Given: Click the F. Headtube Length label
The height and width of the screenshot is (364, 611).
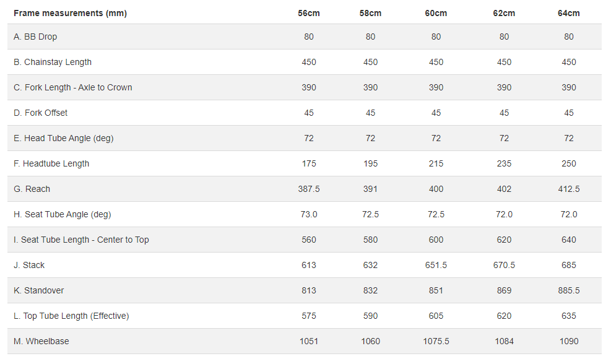Looking at the screenshot, I should coord(51,163).
